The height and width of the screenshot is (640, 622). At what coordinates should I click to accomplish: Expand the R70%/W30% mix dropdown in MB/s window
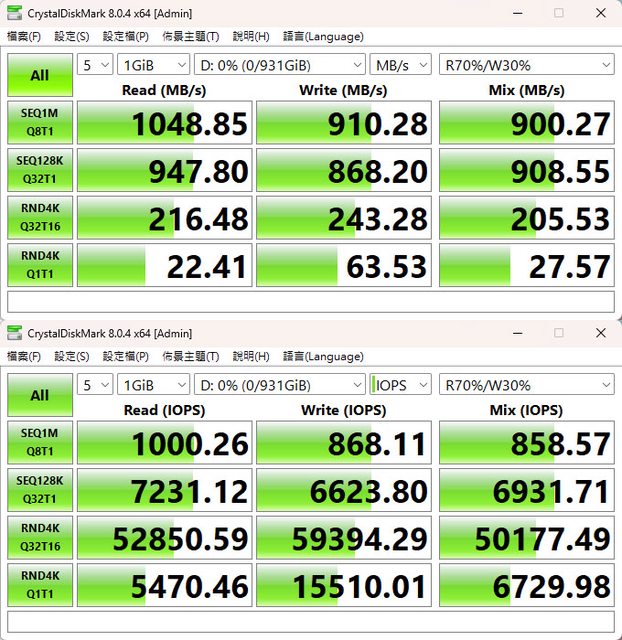[x=526, y=65]
